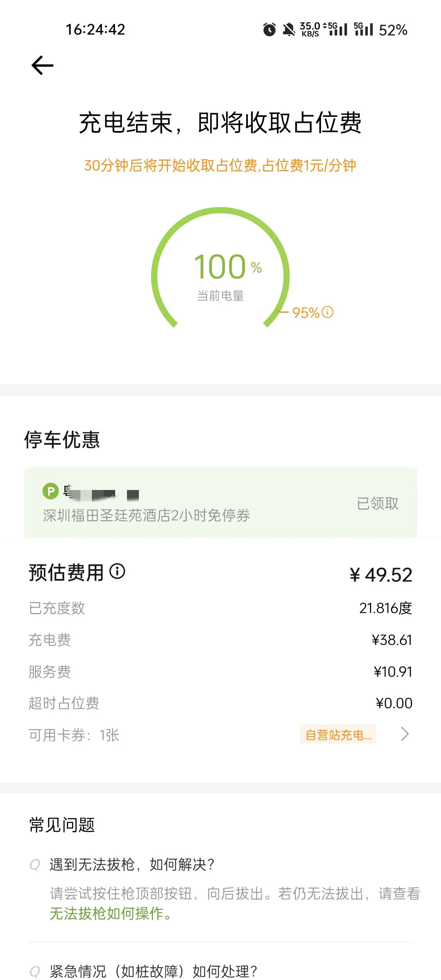Open 可用卡券 1张 row
Viewport: 441px width, 980px height.
point(74,735)
